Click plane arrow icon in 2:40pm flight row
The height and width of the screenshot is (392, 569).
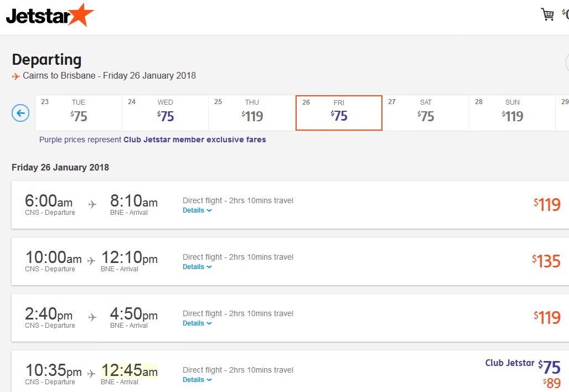pyautogui.click(x=92, y=317)
